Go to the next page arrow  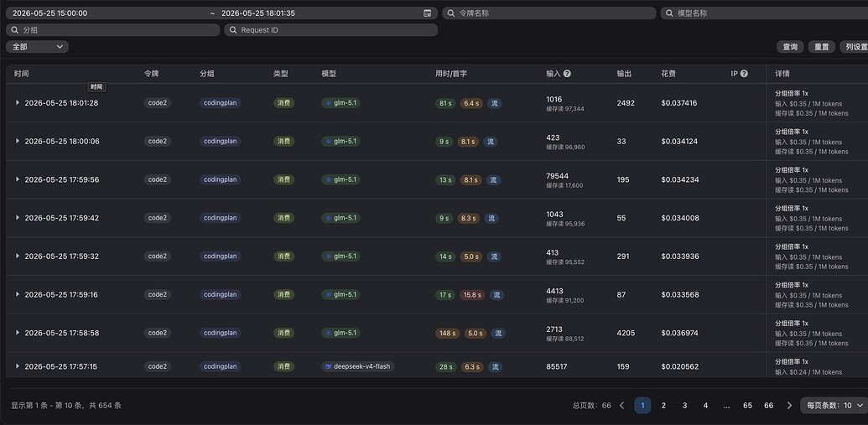click(x=789, y=406)
